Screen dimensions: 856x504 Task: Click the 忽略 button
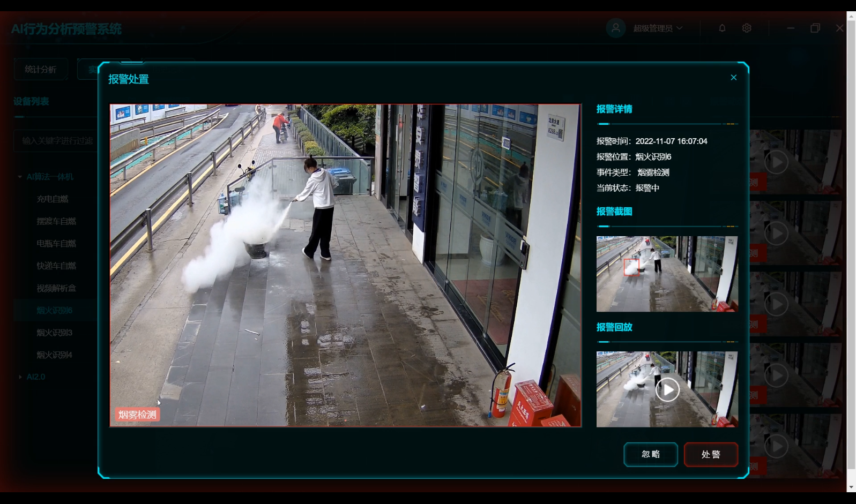[x=651, y=454]
